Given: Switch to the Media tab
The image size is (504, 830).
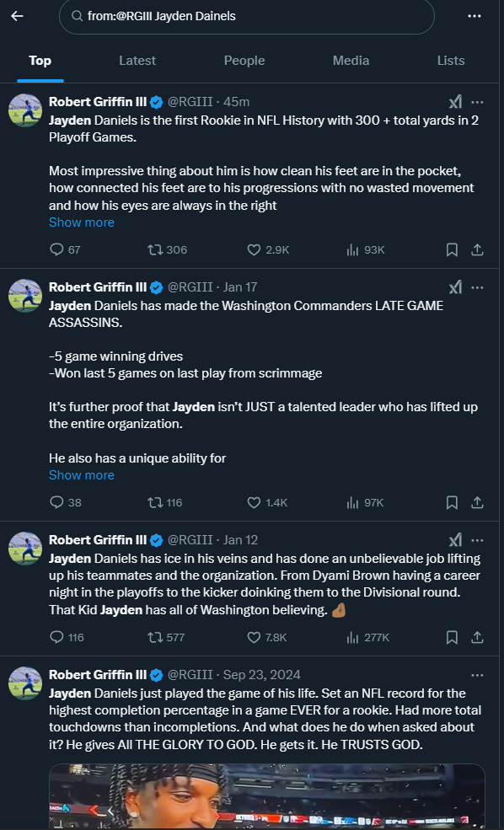Looking at the screenshot, I should [x=351, y=61].
